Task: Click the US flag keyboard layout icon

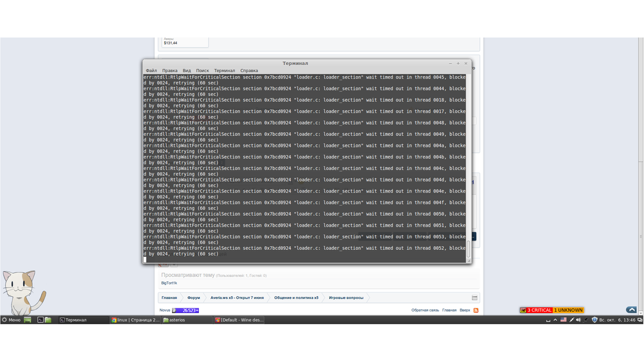Action: click(563, 320)
